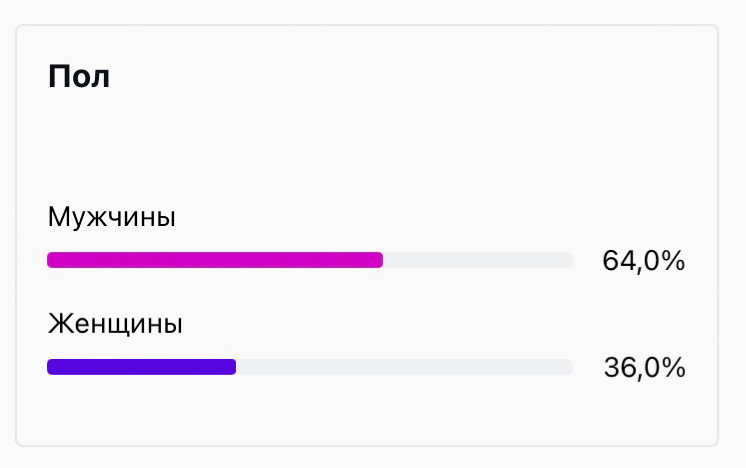Click the 64,0% percentage value

click(643, 261)
